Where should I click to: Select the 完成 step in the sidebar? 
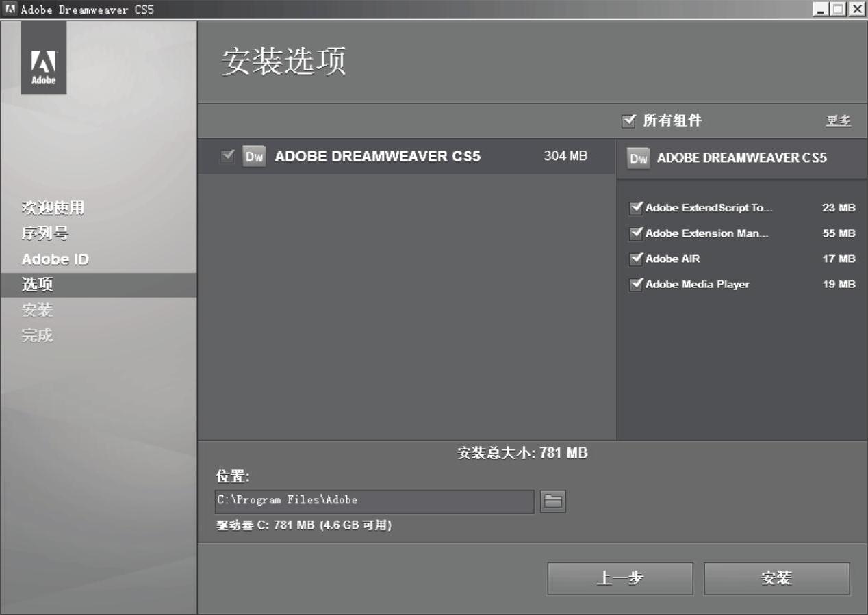coord(38,336)
